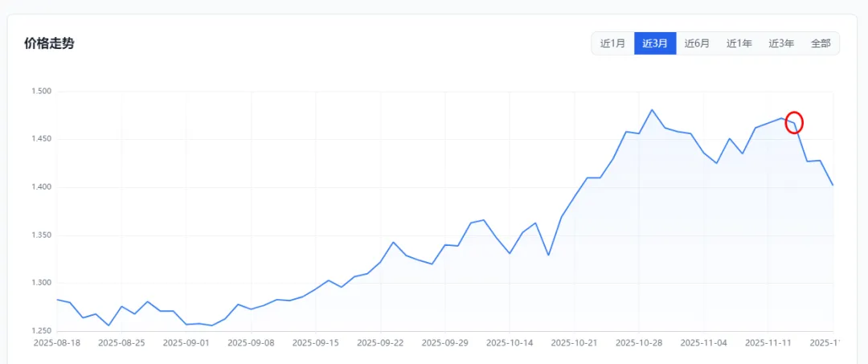868x364 pixels.
Task: Select the 近3月 range tab
Action: 655,43
